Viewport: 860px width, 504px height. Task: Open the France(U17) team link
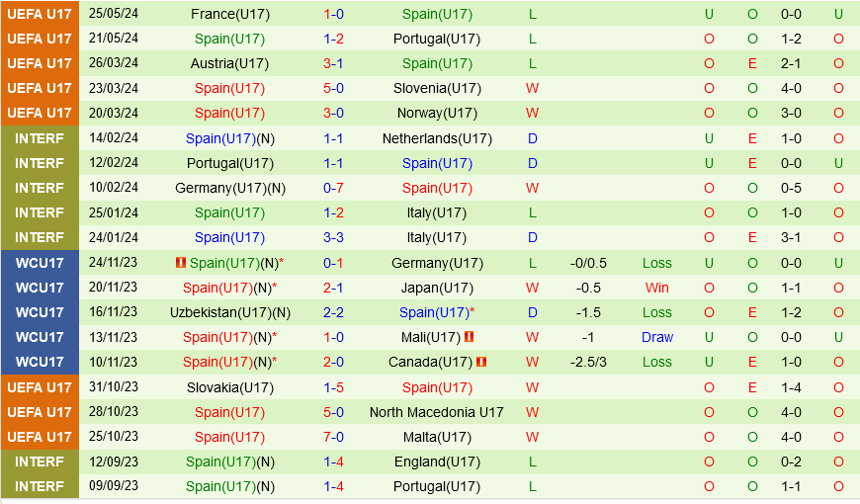[229, 14]
